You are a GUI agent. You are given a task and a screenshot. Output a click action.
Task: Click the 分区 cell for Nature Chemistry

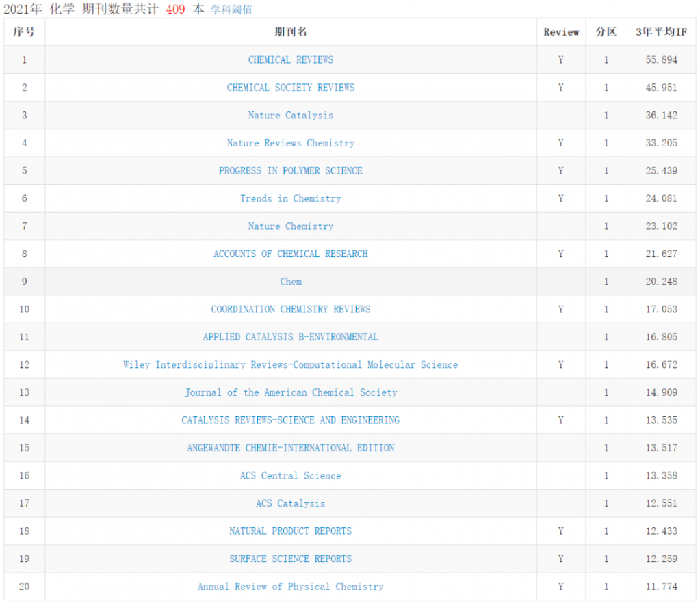pos(606,226)
